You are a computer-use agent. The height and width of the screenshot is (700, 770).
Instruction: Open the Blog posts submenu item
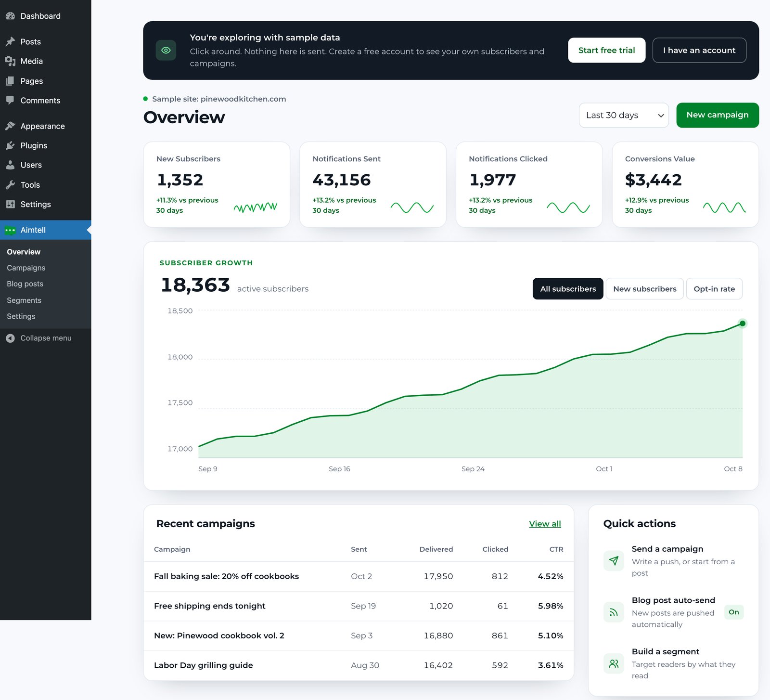coord(25,284)
